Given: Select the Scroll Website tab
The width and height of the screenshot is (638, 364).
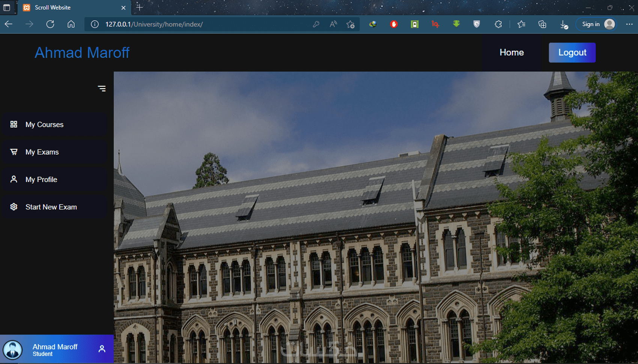Looking at the screenshot, I should click(75, 8).
